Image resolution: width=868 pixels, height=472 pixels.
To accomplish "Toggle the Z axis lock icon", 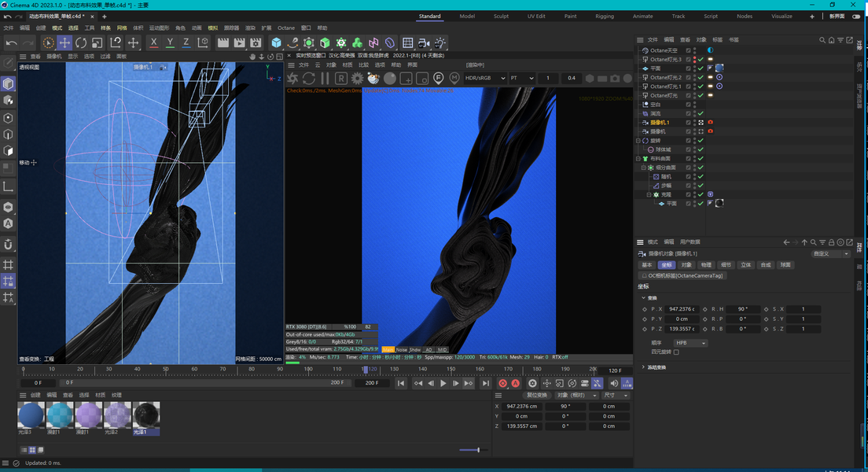I will (186, 42).
